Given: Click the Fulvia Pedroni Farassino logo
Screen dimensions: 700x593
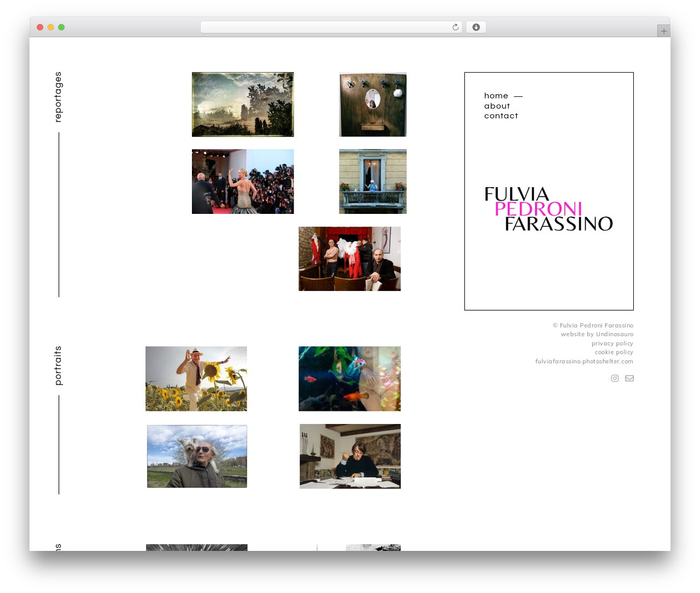Looking at the screenshot, I should pos(549,209).
